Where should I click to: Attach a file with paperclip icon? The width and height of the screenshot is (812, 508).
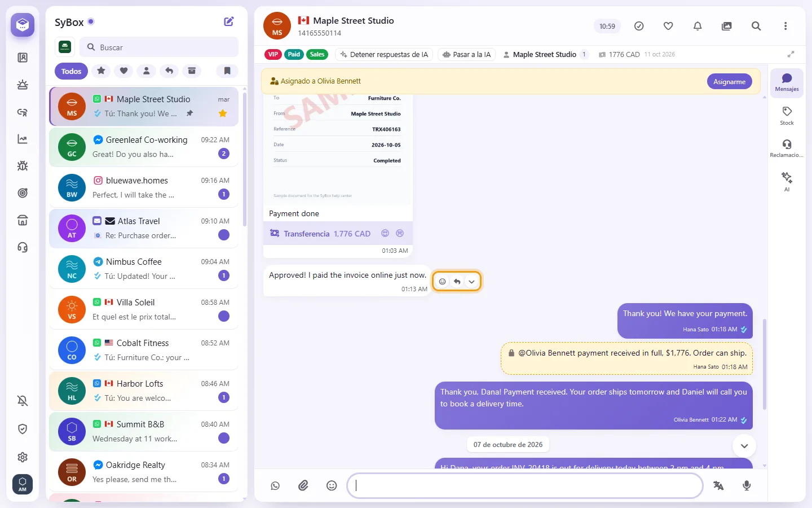303,485
